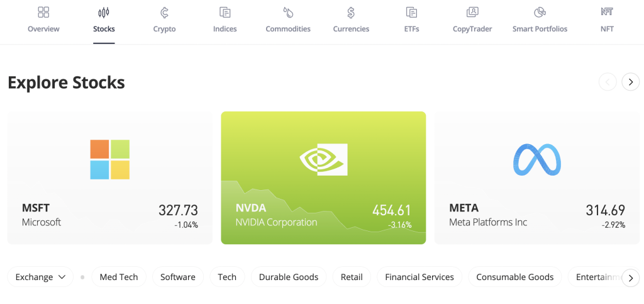The width and height of the screenshot is (644, 304).
Task: Click the CopyTrader icon
Action: (472, 13)
